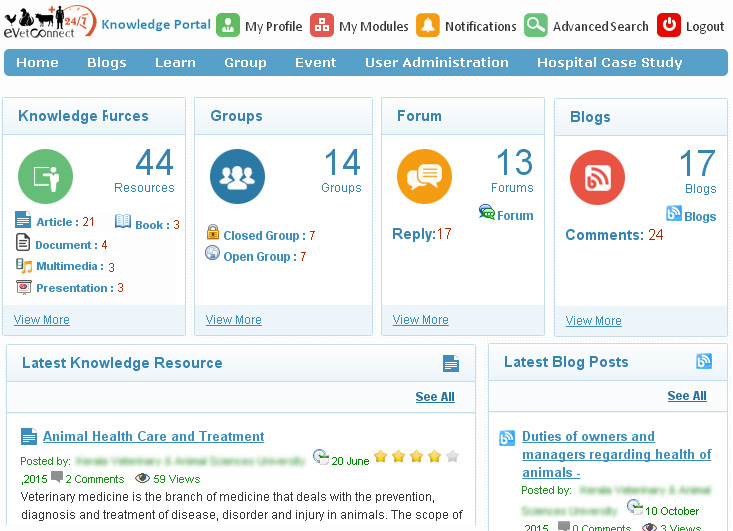
Task: Click the red Logout power icon
Action: click(669, 25)
